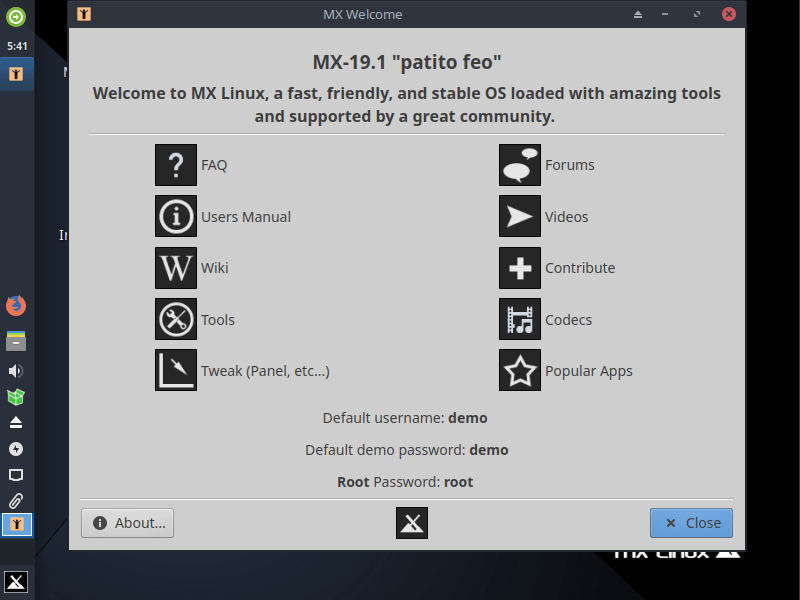The image size is (800, 600).
Task: Click the MX logo at dialog bottom
Action: (x=412, y=523)
